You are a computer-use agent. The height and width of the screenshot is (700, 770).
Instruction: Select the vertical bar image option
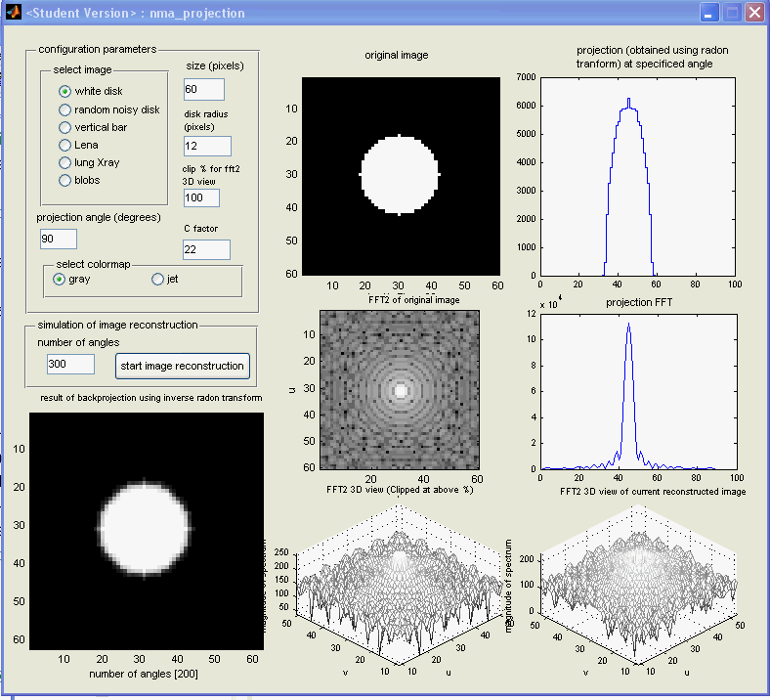tap(65, 127)
